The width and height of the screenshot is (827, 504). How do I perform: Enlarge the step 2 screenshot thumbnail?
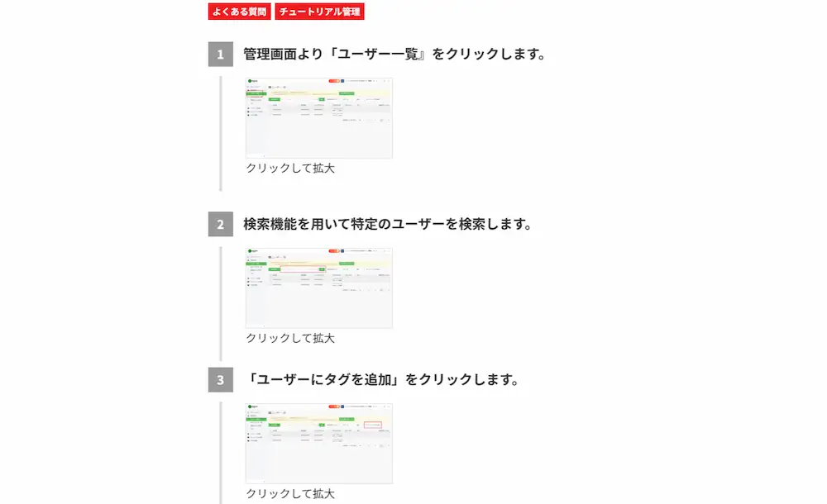pos(319,288)
